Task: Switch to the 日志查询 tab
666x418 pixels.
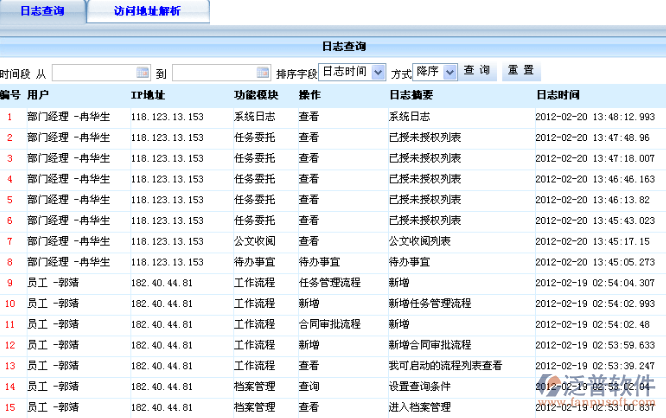Action: pyautogui.click(x=42, y=11)
